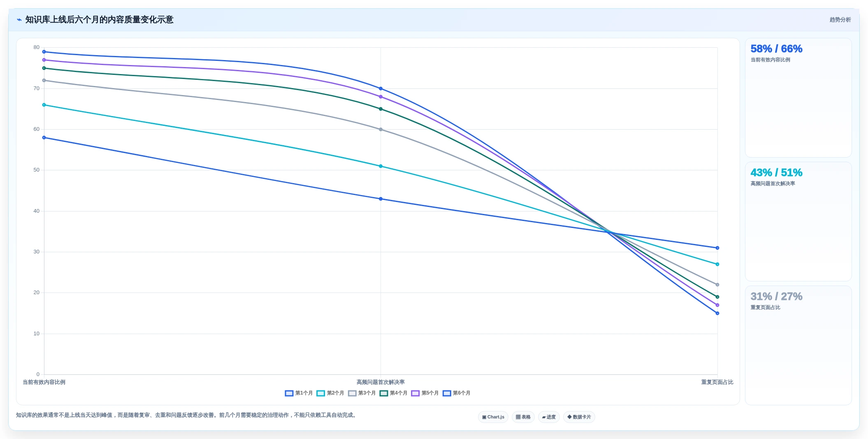Click the 第3个月 gray point at value 72
The image size is (868, 439).
pos(44,81)
